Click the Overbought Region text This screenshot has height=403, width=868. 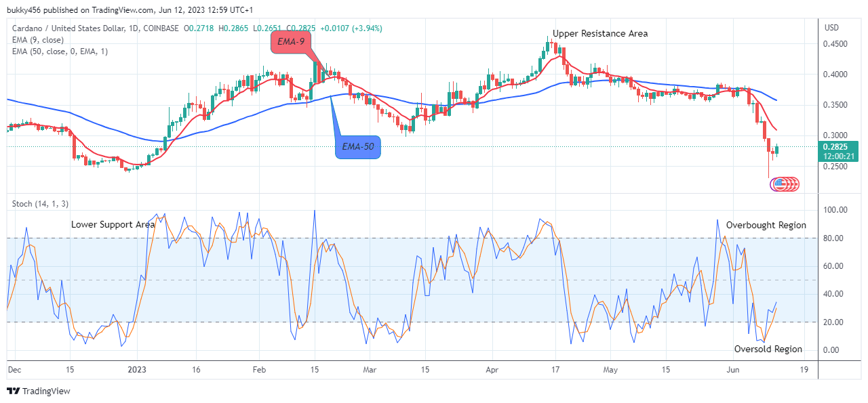[x=766, y=225]
